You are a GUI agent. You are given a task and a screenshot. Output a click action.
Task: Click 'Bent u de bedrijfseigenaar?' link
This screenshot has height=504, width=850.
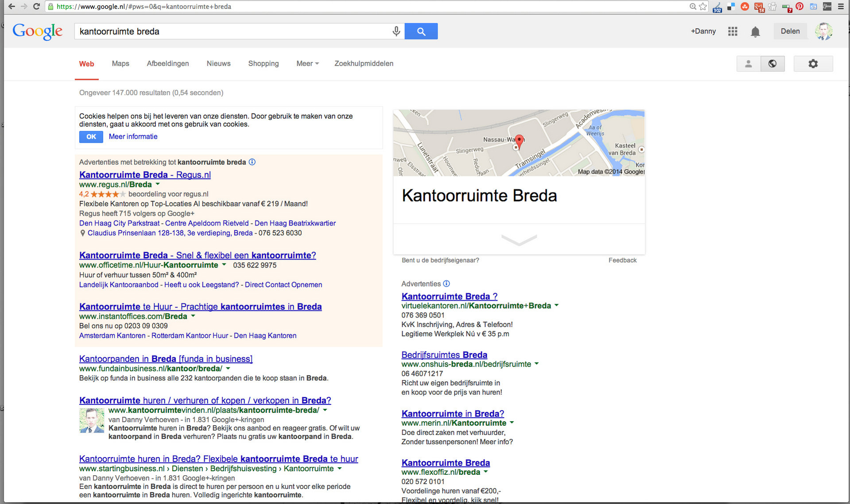[440, 260]
